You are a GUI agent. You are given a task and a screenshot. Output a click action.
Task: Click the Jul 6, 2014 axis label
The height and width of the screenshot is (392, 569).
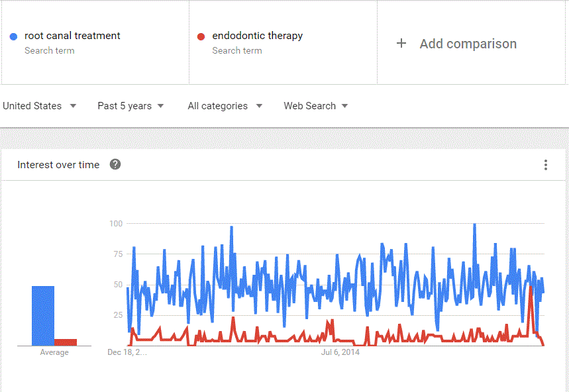click(340, 352)
